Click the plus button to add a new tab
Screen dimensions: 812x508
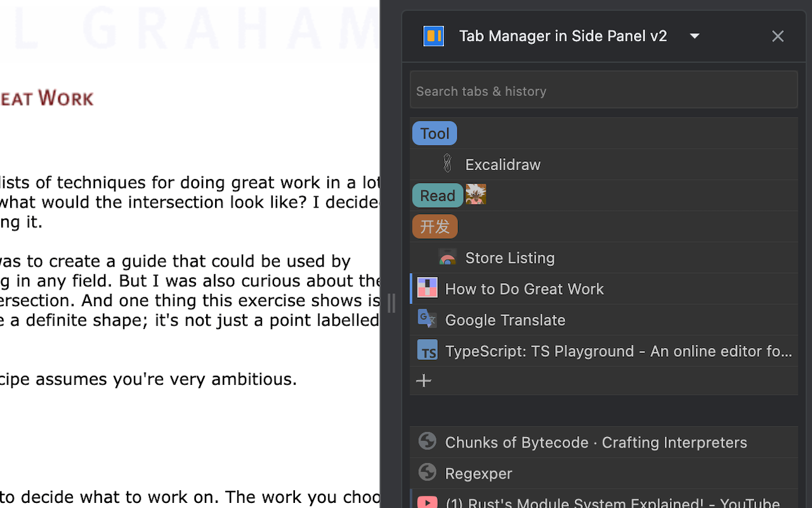[423, 380]
